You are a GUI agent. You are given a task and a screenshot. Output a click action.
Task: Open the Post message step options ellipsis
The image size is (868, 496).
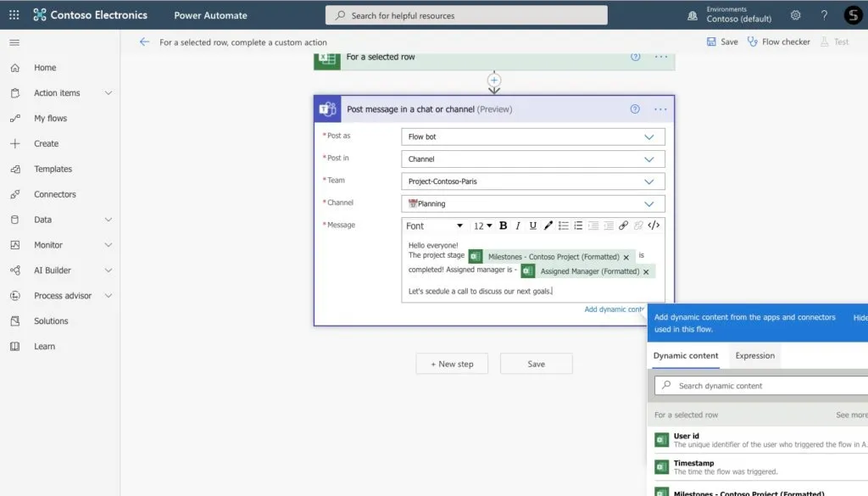[x=660, y=109]
